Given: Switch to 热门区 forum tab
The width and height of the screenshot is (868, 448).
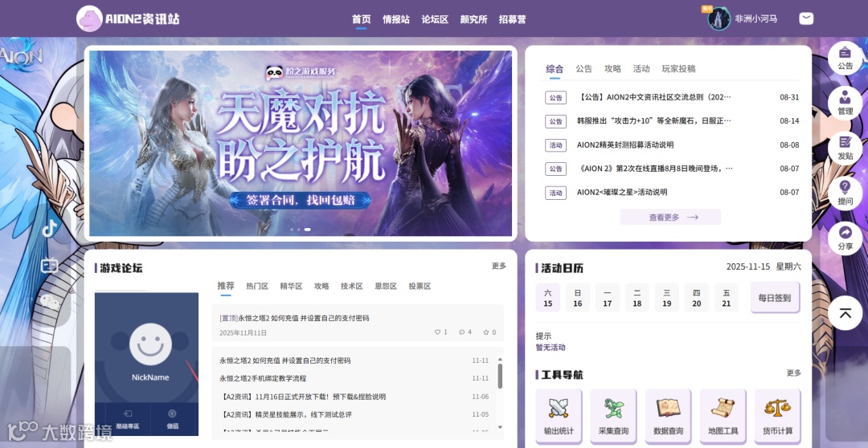Looking at the screenshot, I should pos(257,286).
